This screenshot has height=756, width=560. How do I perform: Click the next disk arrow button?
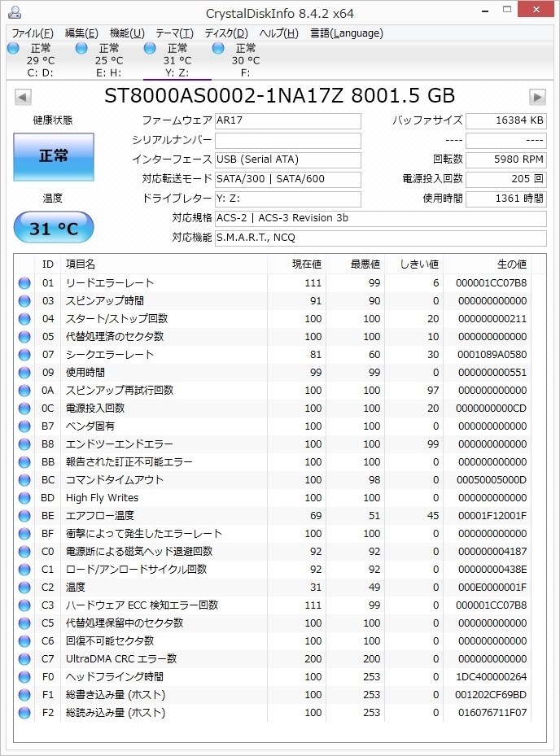point(537,97)
